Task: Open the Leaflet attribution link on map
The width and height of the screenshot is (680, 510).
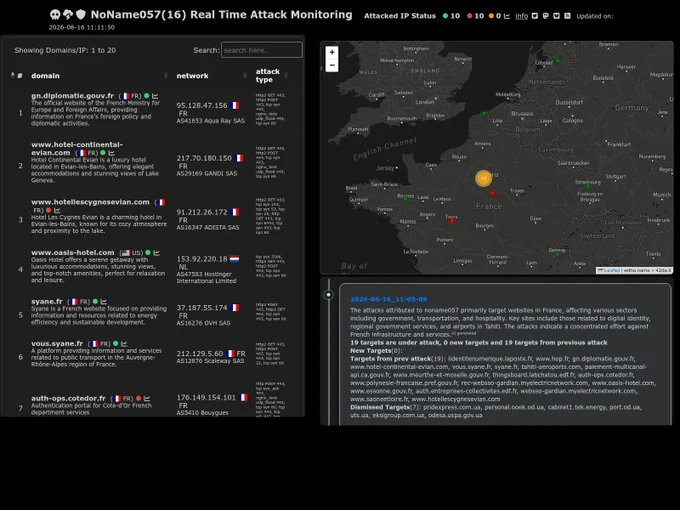Action: (609, 270)
